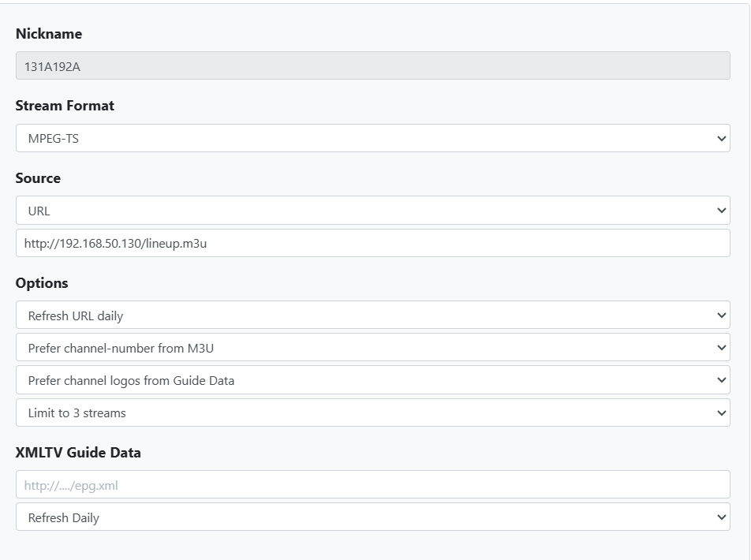Click the Stream Format label
Screen dimensions: 751x560
(x=65, y=106)
